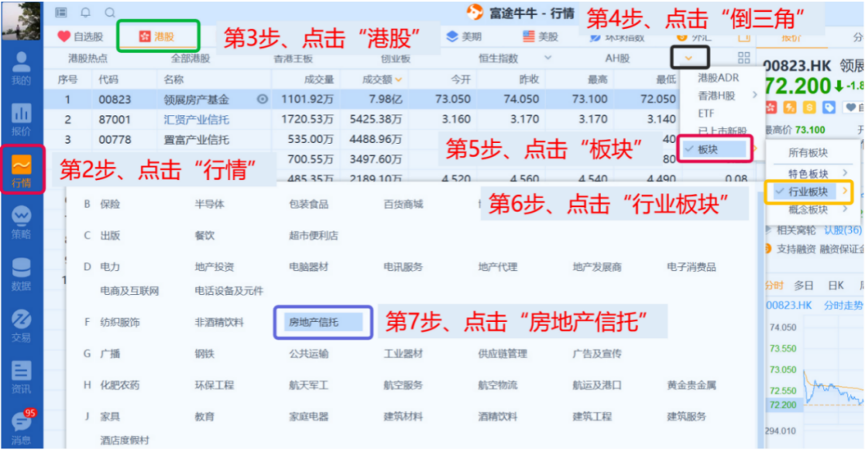Switch to the 美期 tab
Viewport: 868px width, 454px height.
tap(464, 37)
